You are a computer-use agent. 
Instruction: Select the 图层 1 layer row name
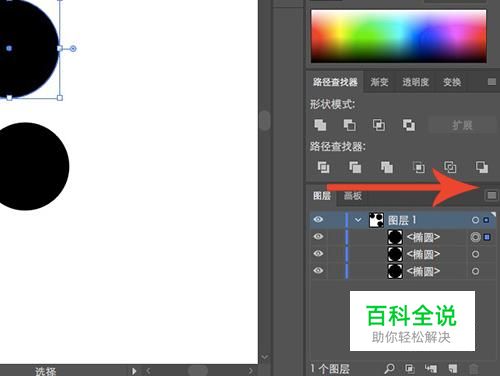[x=402, y=220]
